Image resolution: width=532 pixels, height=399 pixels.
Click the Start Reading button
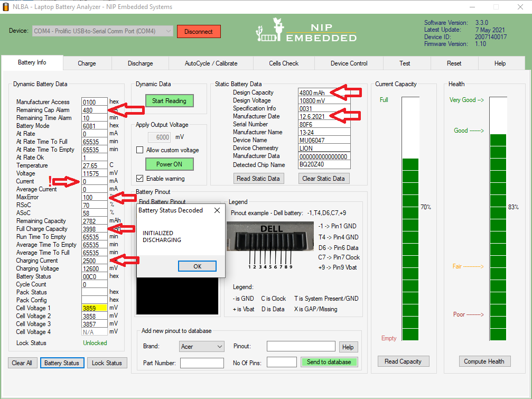169,101
